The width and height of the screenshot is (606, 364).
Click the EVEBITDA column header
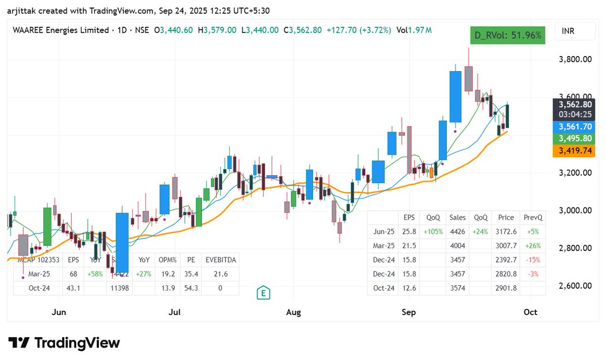[221, 260]
